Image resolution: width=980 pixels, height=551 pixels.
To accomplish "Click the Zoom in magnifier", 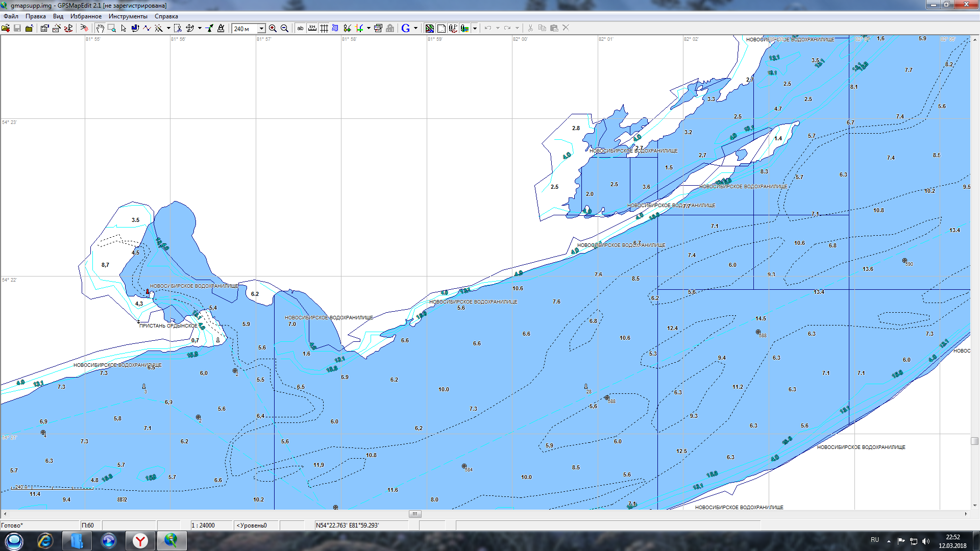I will click(x=273, y=28).
